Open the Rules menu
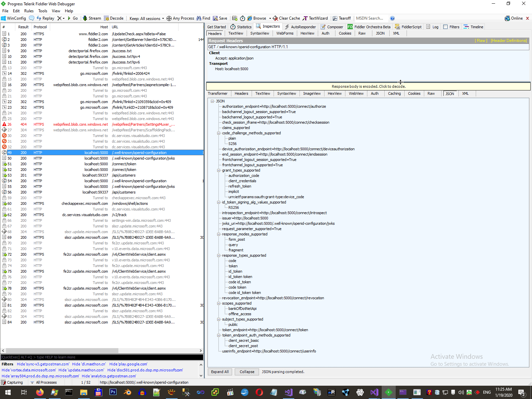The height and width of the screenshot is (399, 532). point(29,11)
